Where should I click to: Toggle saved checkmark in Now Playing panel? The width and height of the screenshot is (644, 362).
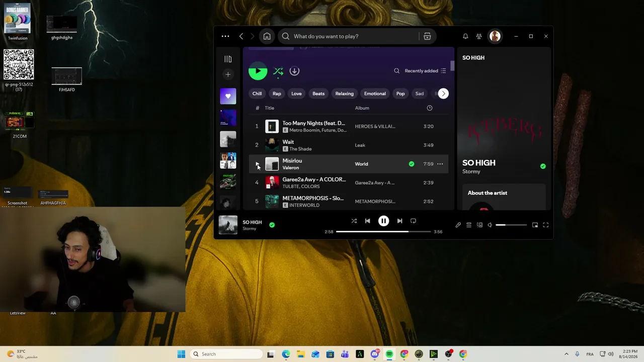point(543,166)
